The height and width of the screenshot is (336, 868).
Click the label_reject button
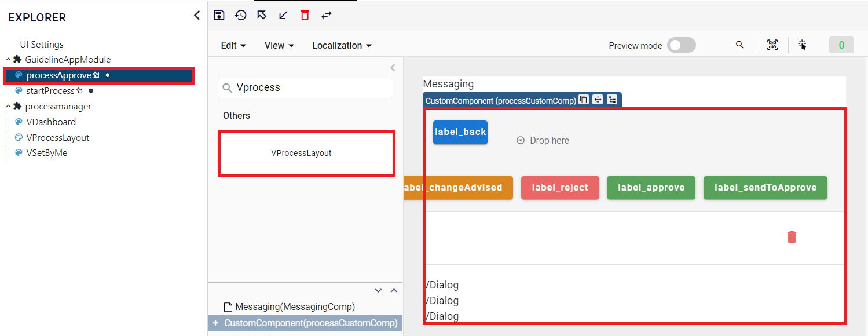pos(560,188)
